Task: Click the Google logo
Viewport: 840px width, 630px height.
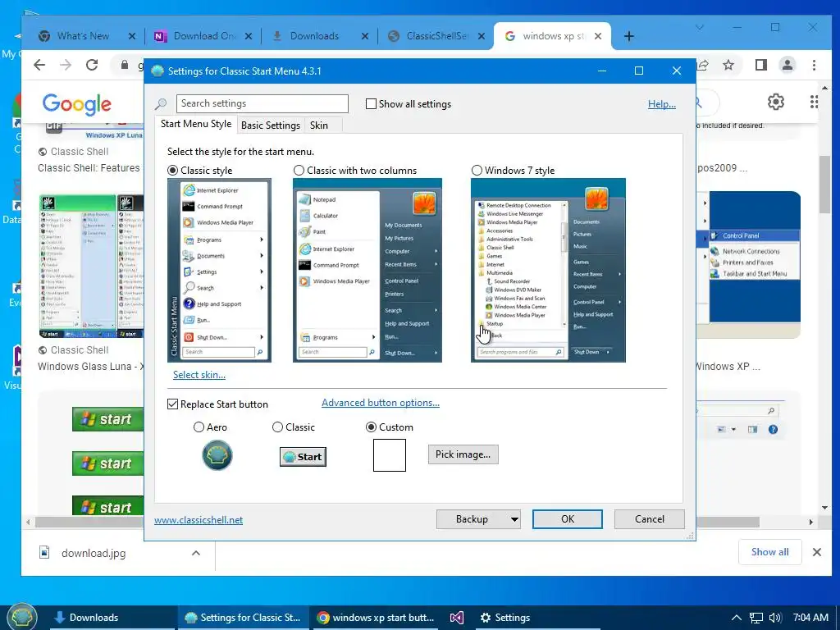Action: click(x=76, y=104)
